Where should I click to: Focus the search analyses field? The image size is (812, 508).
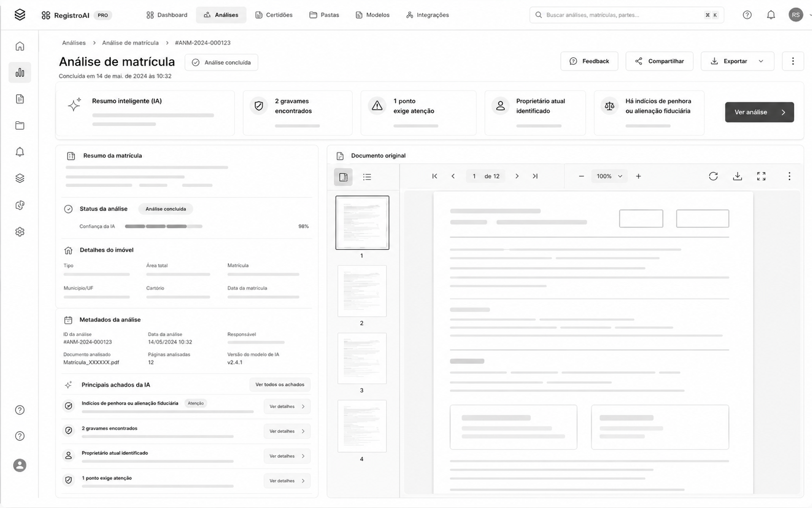[x=627, y=15]
